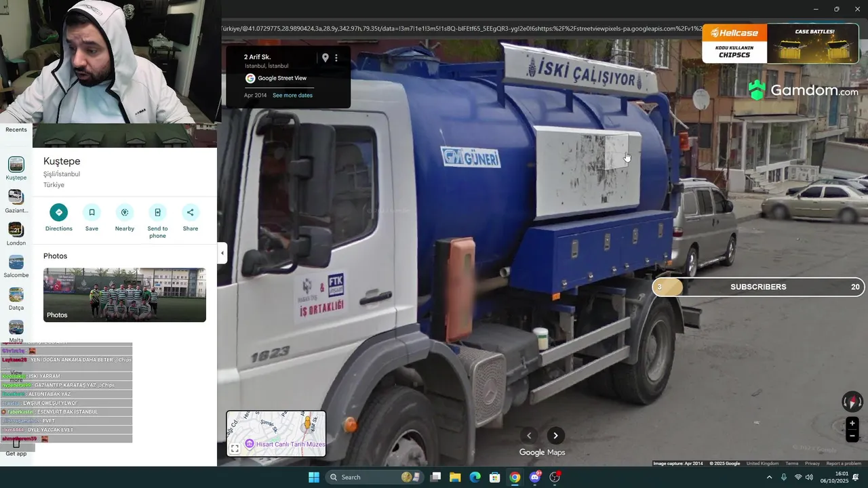
Task: Open the volume tray icon
Action: 809,477
